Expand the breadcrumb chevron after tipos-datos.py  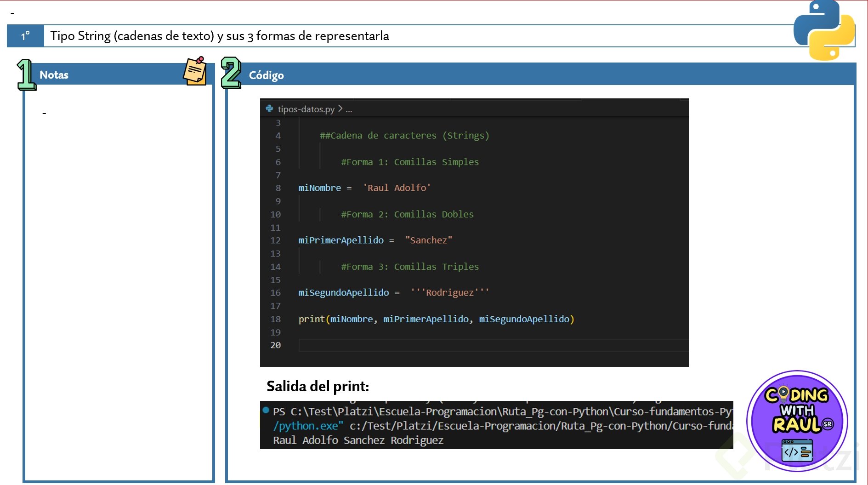[340, 109]
